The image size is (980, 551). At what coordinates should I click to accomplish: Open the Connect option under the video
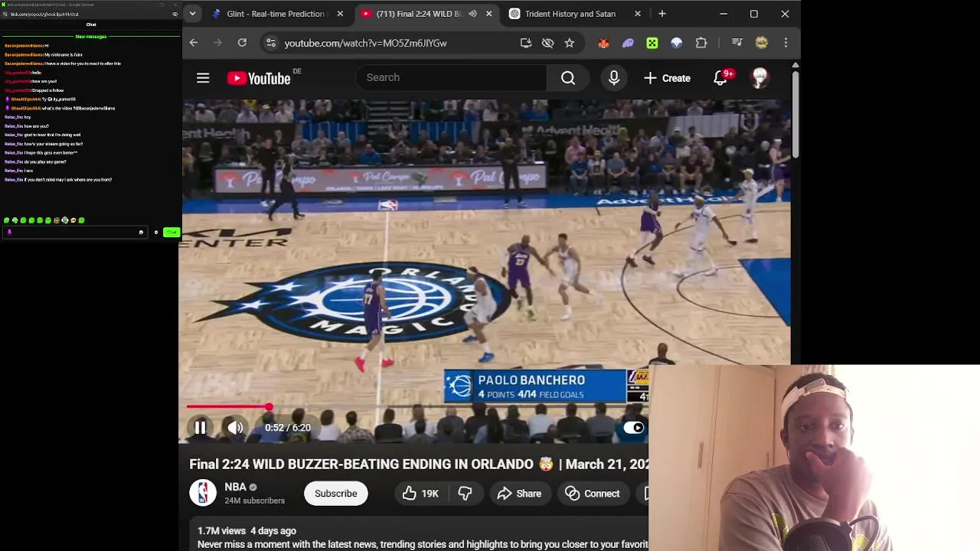pyautogui.click(x=593, y=494)
